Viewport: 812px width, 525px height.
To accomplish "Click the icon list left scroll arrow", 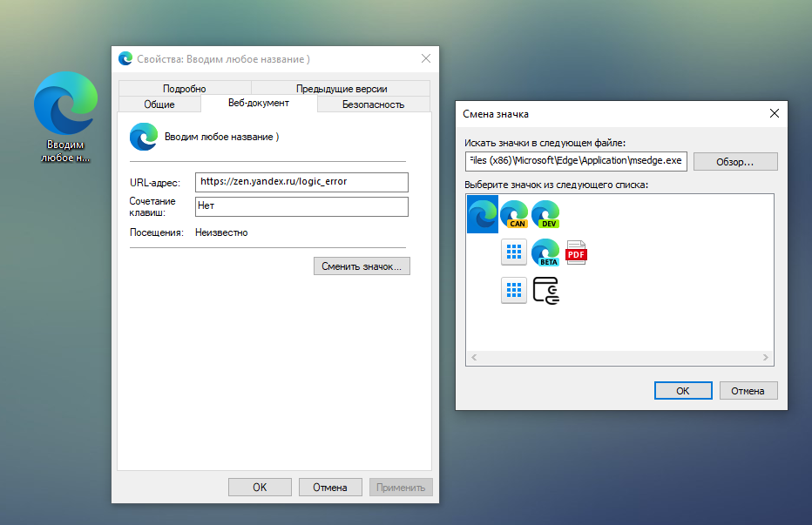I will tap(474, 357).
